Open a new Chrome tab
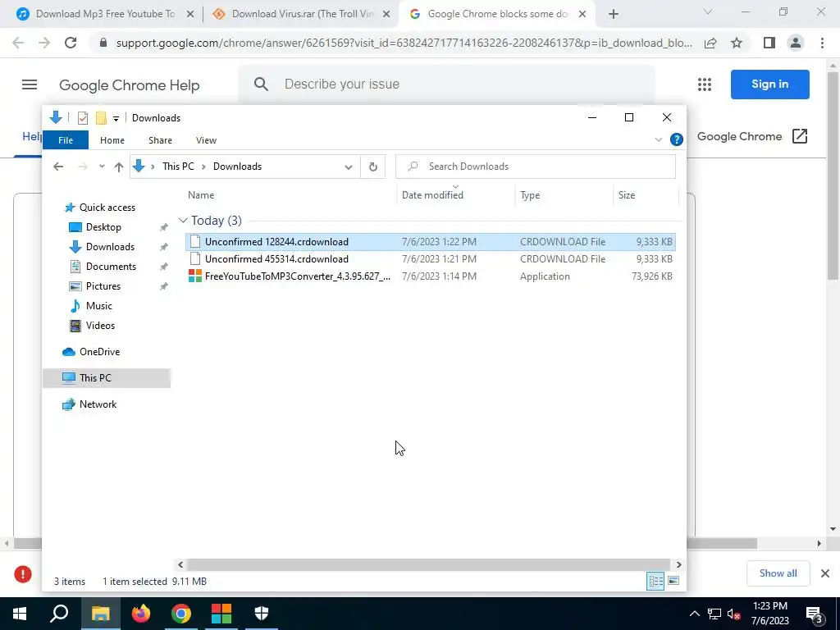The image size is (840, 630). click(x=614, y=15)
